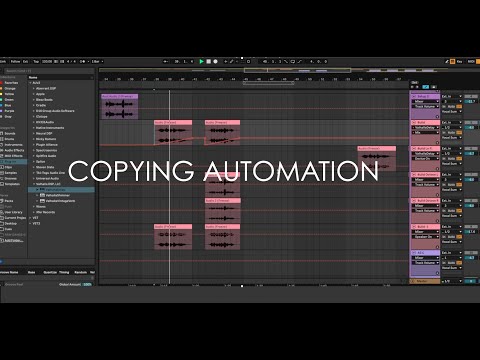Arm the Arrangement Record button

click(x=215, y=61)
